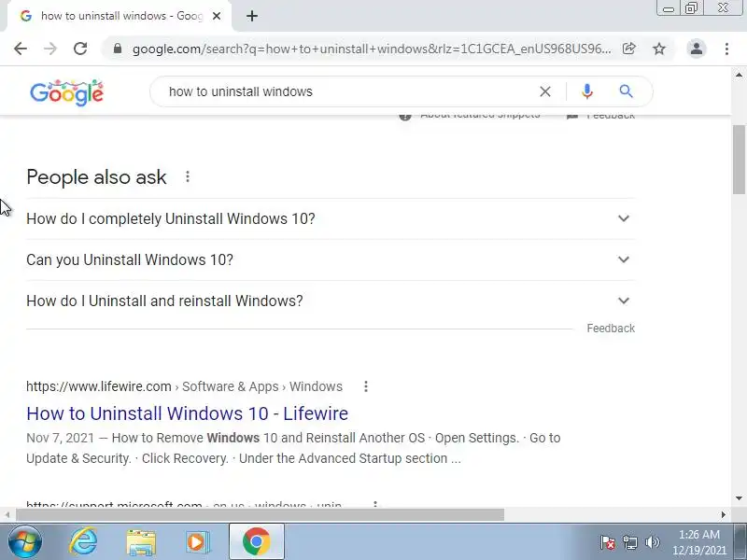This screenshot has height=560, width=747.
Task: Reload the current page
Action: coord(80,49)
